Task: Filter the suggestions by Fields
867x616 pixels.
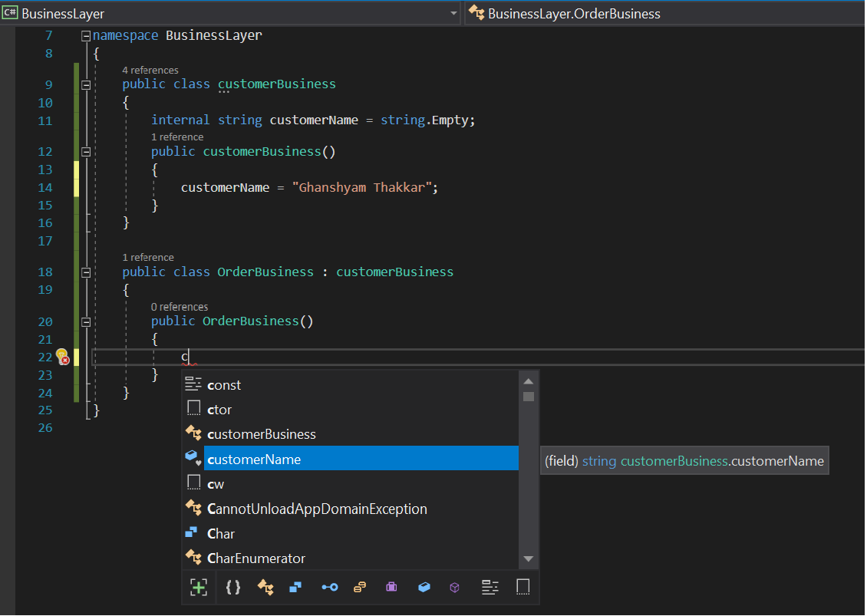Action: (x=424, y=587)
